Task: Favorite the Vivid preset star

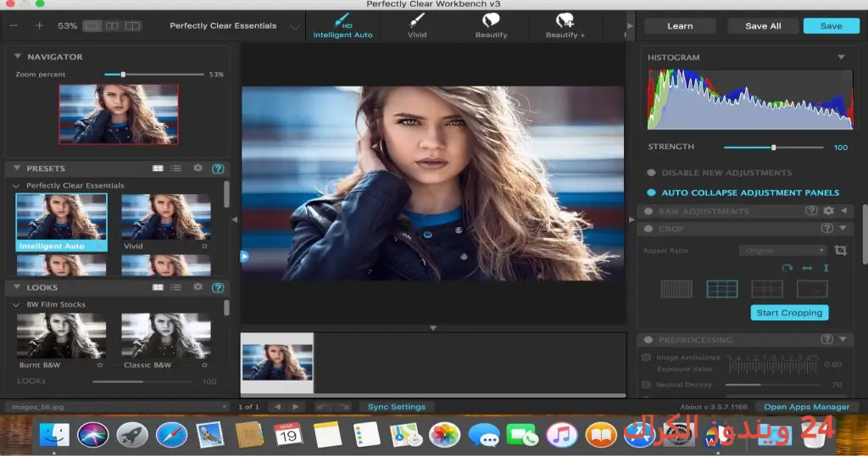Action: (204, 247)
